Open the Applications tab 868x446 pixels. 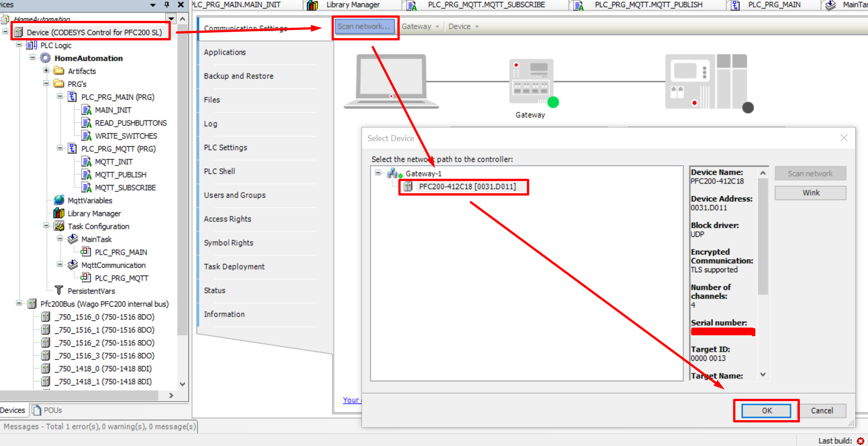pos(225,52)
